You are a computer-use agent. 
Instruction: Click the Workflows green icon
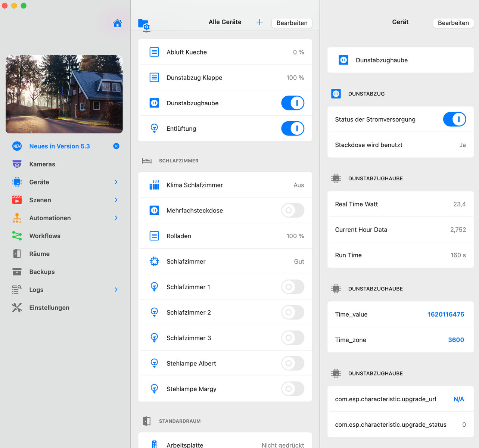point(17,236)
